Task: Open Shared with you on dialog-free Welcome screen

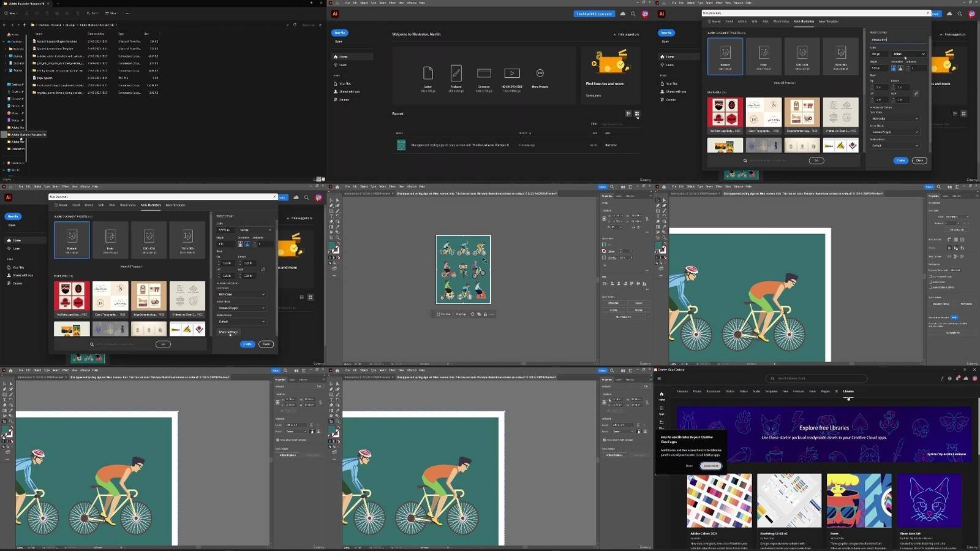Action: [348, 91]
